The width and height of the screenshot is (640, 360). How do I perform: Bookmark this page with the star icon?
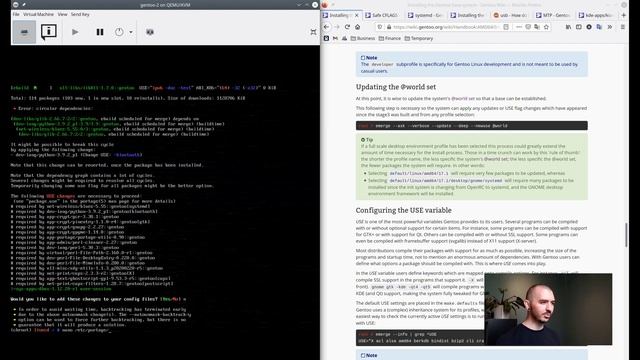coord(546,27)
